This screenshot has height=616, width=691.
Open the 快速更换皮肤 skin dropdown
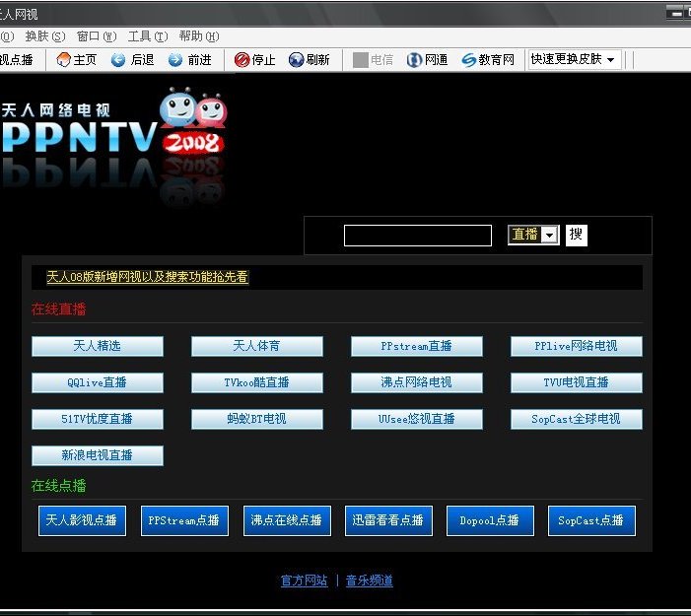(575, 59)
